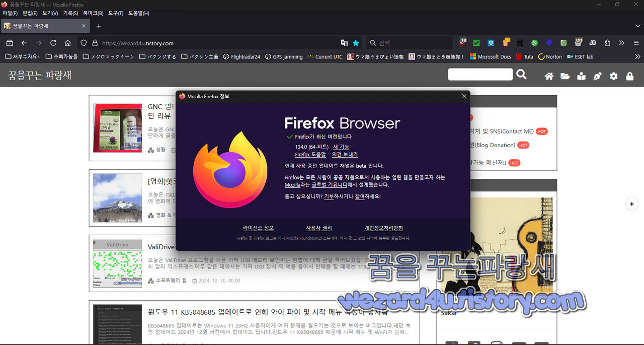
Task: Open the green round N extension
Action: [x=535, y=43]
